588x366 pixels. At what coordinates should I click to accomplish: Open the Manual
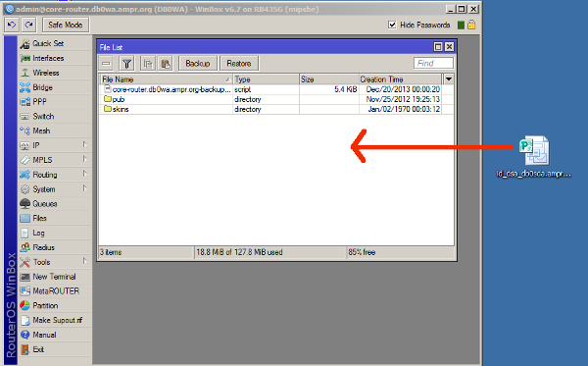[55, 335]
